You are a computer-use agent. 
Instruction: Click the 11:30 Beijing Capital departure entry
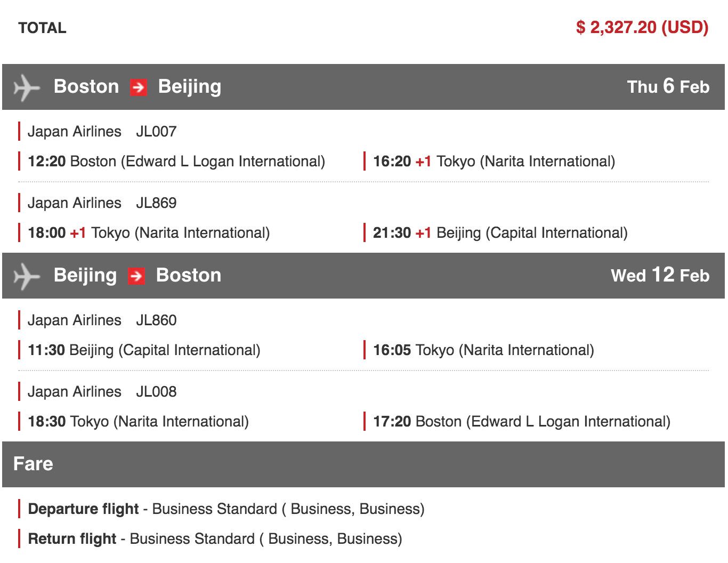(x=144, y=350)
